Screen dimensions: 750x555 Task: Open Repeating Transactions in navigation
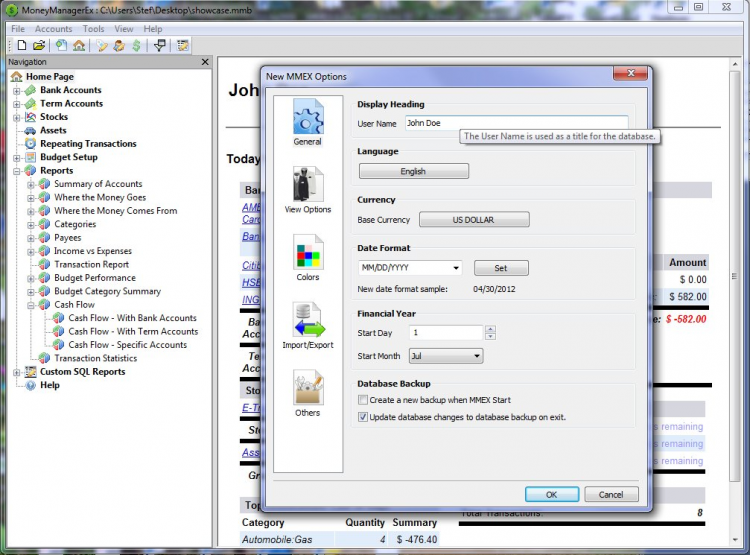pos(88,144)
